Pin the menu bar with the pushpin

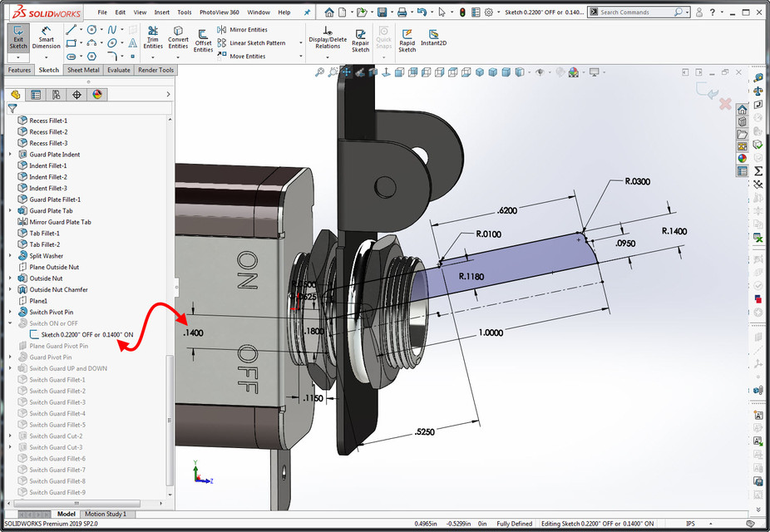click(307, 12)
